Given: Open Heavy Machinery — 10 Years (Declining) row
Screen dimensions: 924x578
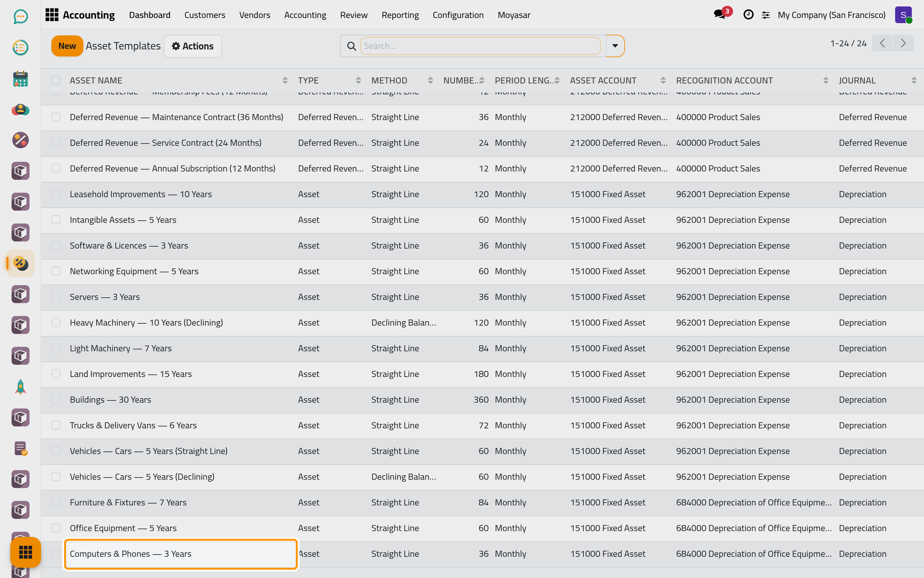Looking at the screenshot, I should [x=481, y=323].
